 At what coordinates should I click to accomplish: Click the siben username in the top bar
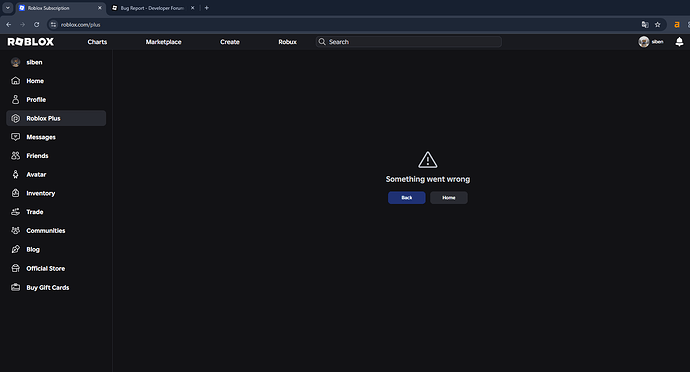pos(657,42)
